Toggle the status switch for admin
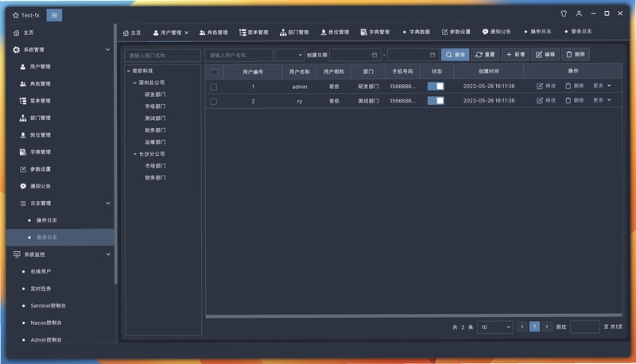 [436, 86]
